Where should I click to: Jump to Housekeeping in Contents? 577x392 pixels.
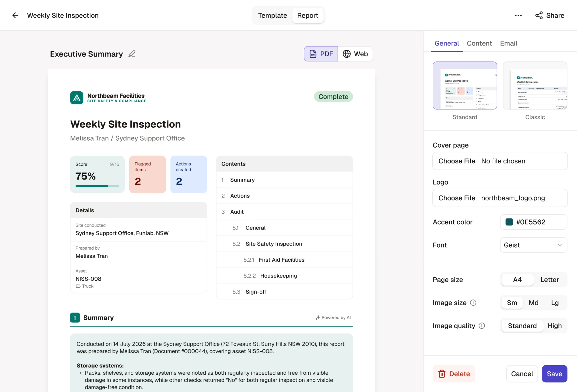(x=284, y=276)
